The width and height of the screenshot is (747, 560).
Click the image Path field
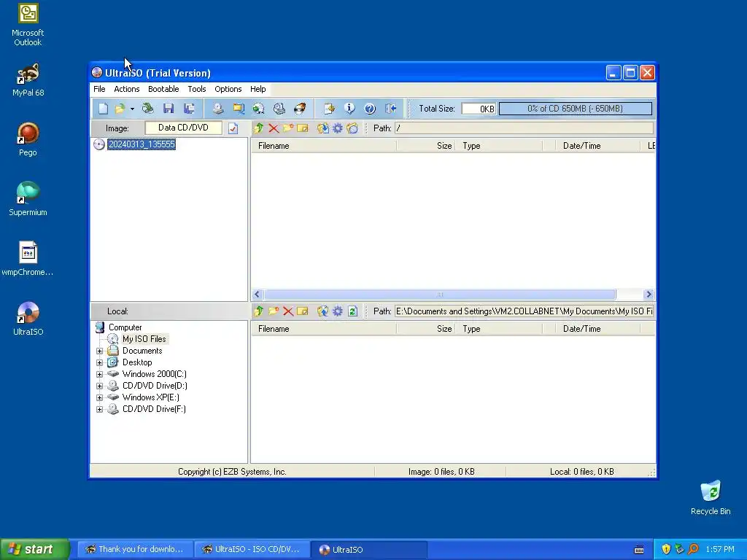(x=524, y=128)
